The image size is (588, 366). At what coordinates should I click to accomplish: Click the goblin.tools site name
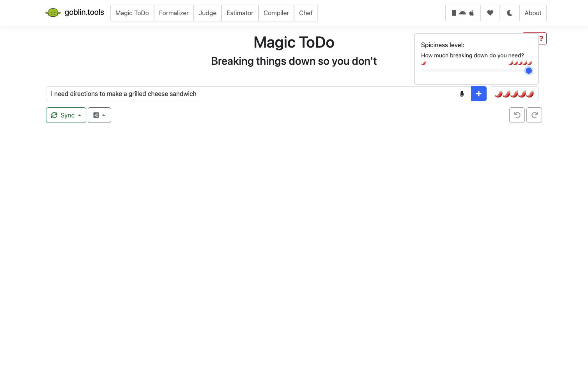pos(84,12)
